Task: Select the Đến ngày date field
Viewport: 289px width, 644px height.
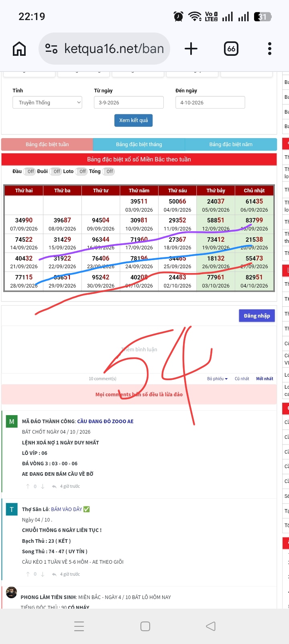Action: pyautogui.click(x=210, y=102)
